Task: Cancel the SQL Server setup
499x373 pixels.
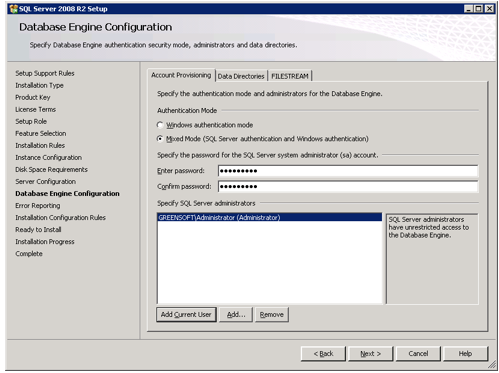Action: click(418, 354)
